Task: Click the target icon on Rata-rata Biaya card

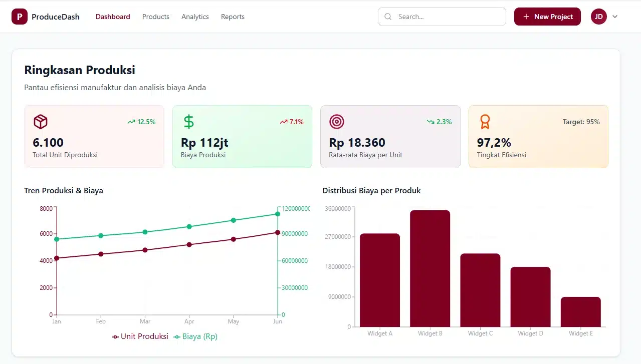Action: click(337, 122)
